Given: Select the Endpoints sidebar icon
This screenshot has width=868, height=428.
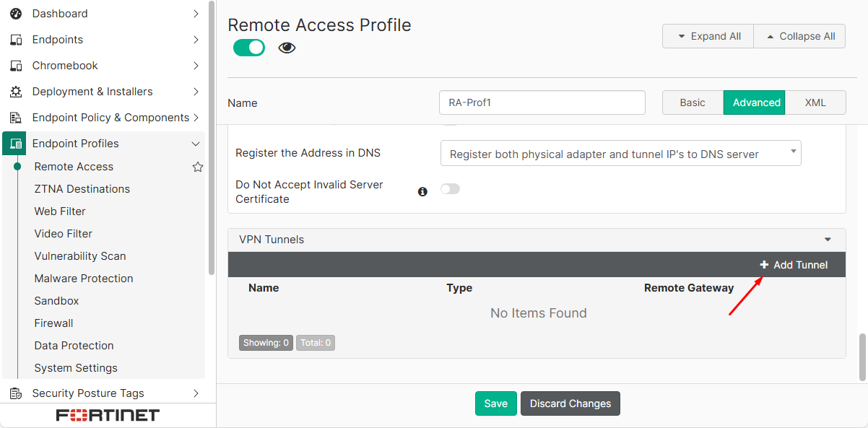Looking at the screenshot, I should [16, 39].
